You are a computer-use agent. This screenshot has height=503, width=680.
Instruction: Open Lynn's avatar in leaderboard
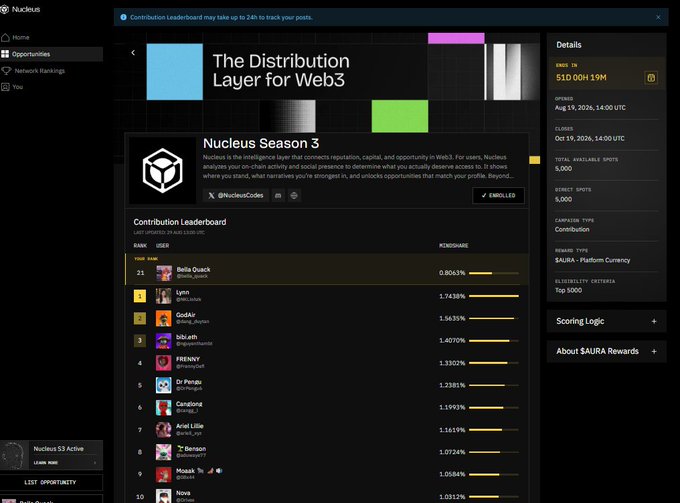pos(163,296)
